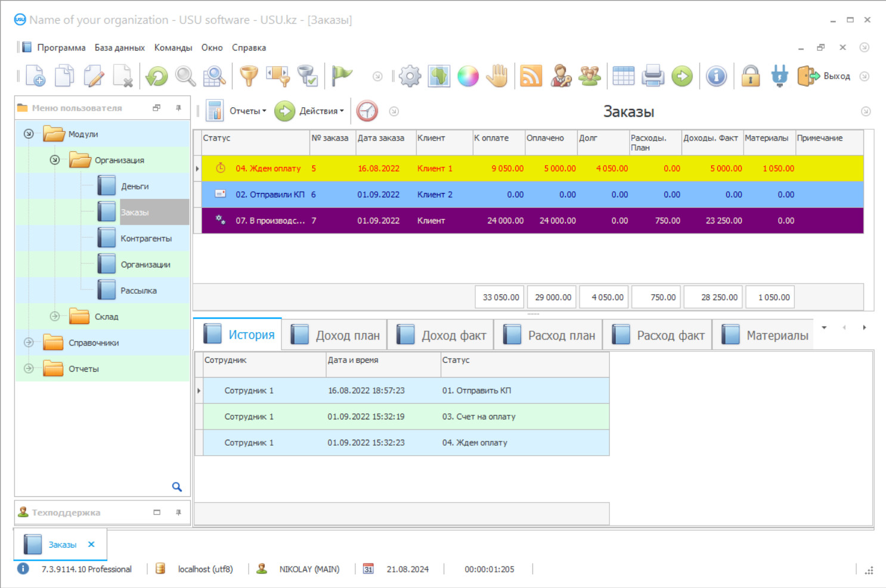This screenshot has width=886, height=588.
Task: Click the blue info icon in toolbar
Action: click(716, 76)
